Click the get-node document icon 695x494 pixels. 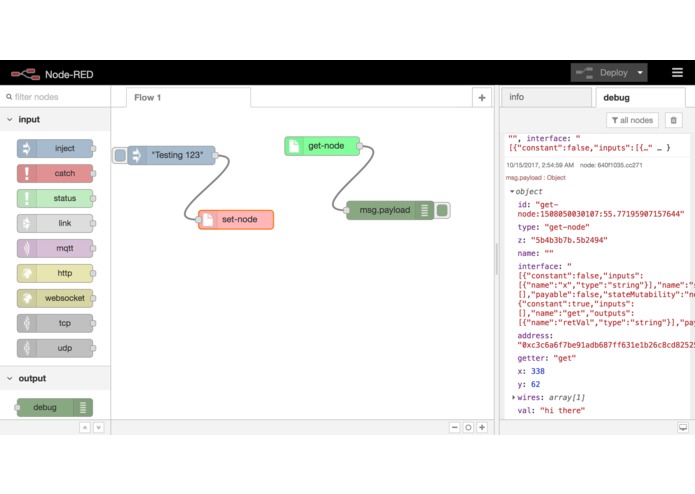coord(293,146)
